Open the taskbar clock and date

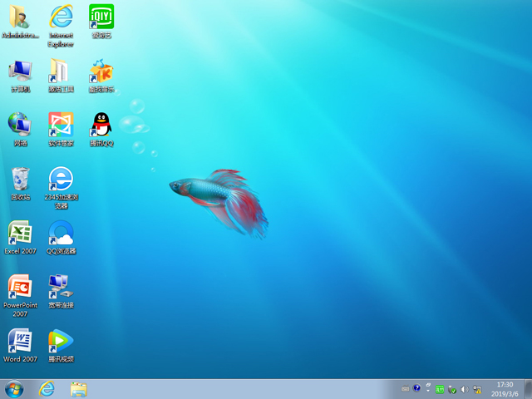[x=505, y=389]
